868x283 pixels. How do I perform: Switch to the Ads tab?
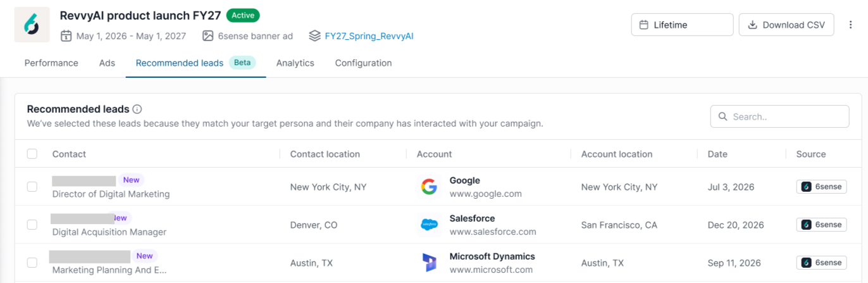tap(107, 63)
